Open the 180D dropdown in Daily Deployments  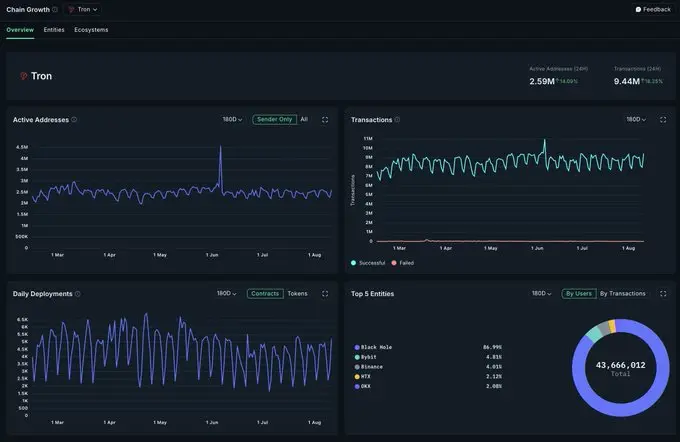pyautogui.click(x=226, y=294)
